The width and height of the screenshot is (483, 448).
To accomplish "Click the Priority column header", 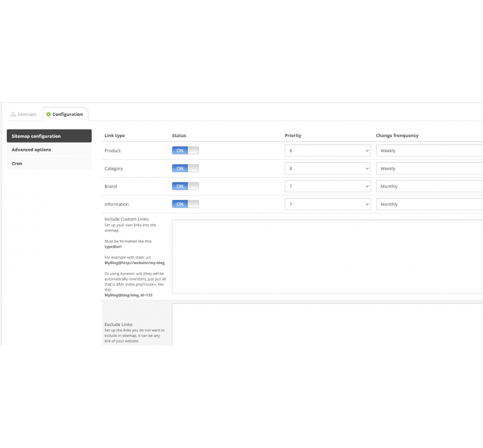I will tap(293, 135).
